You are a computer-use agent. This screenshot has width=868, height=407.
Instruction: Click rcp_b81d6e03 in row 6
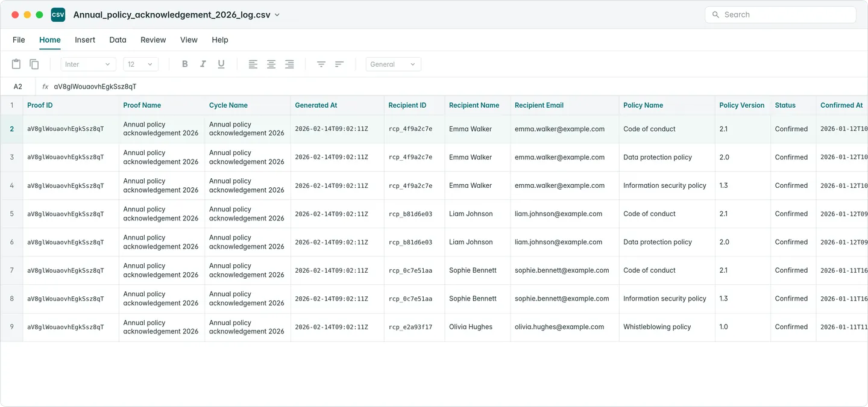(415, 242)
